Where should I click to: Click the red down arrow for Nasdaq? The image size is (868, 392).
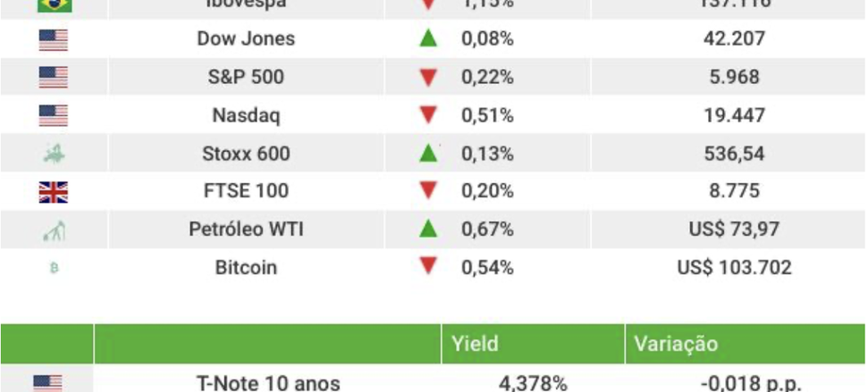pyautogui.click(x=428, y=115)
